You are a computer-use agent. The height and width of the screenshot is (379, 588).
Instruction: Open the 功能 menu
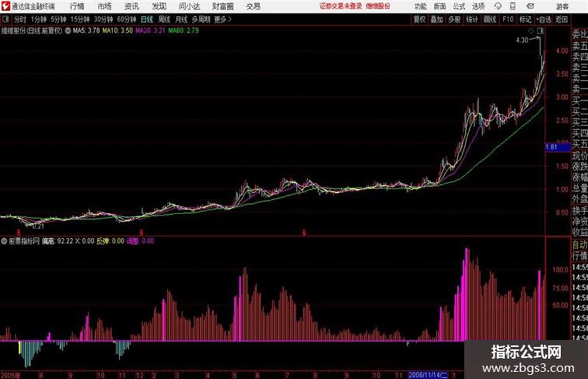(x=421, y=6)
